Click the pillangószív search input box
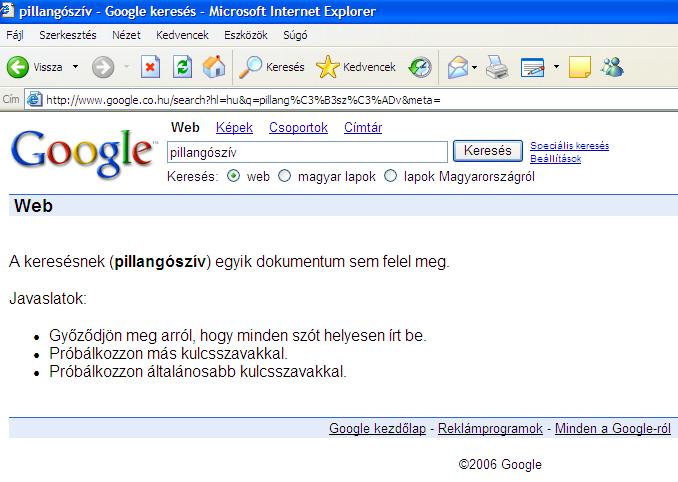Viewport: 678px width, 482px height. coord(307,152)
